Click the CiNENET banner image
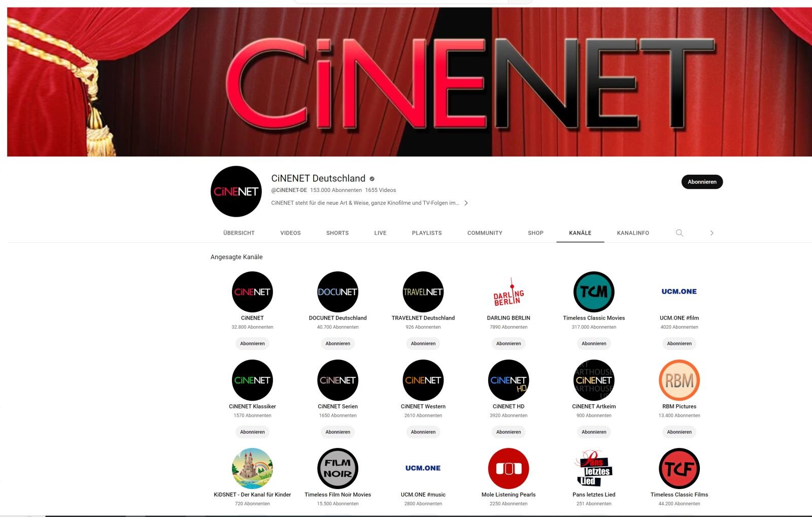The height and width of the screenshot is (517, 812). click(409, 82)
